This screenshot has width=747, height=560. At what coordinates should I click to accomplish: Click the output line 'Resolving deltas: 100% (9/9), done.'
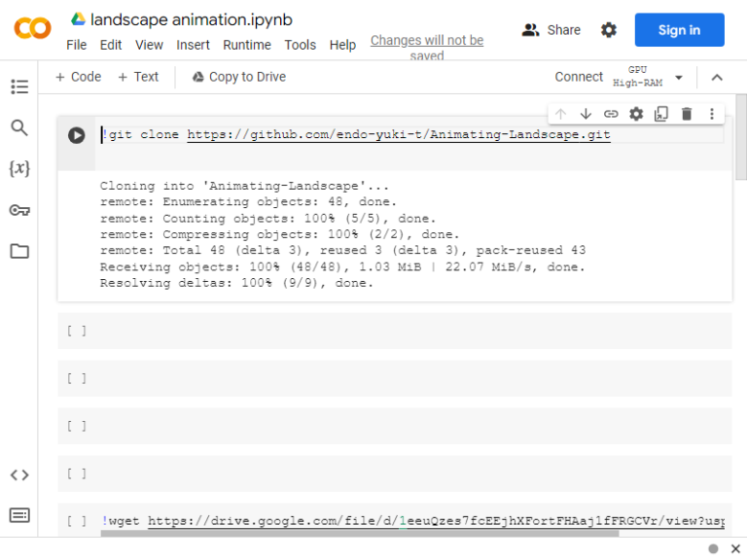[x=235, y=283]
